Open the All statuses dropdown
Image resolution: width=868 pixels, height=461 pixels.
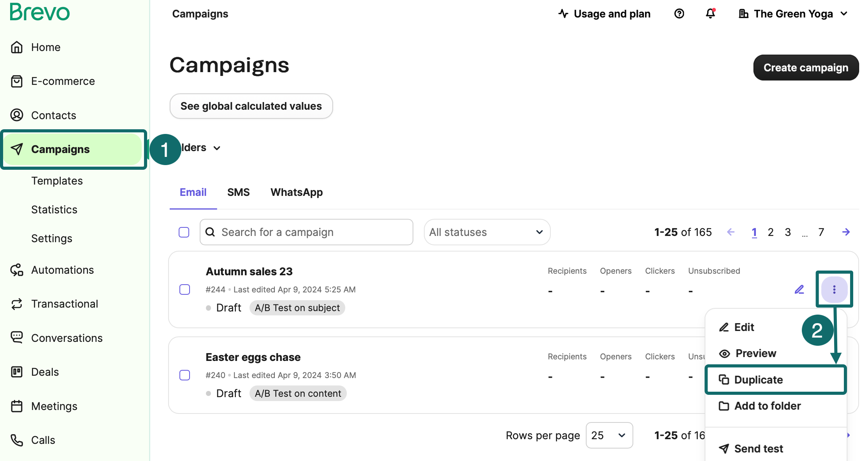pos(487,232)
